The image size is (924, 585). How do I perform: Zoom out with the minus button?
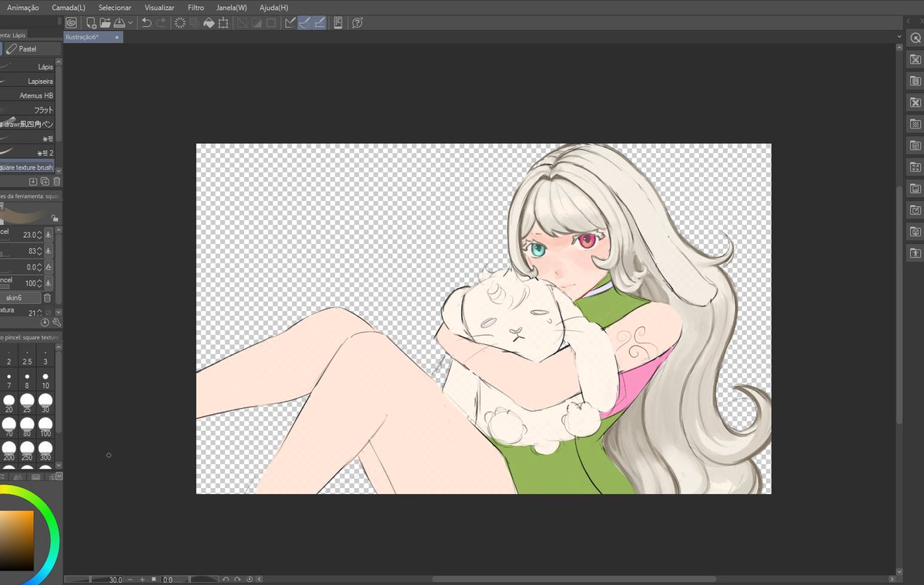130,580
